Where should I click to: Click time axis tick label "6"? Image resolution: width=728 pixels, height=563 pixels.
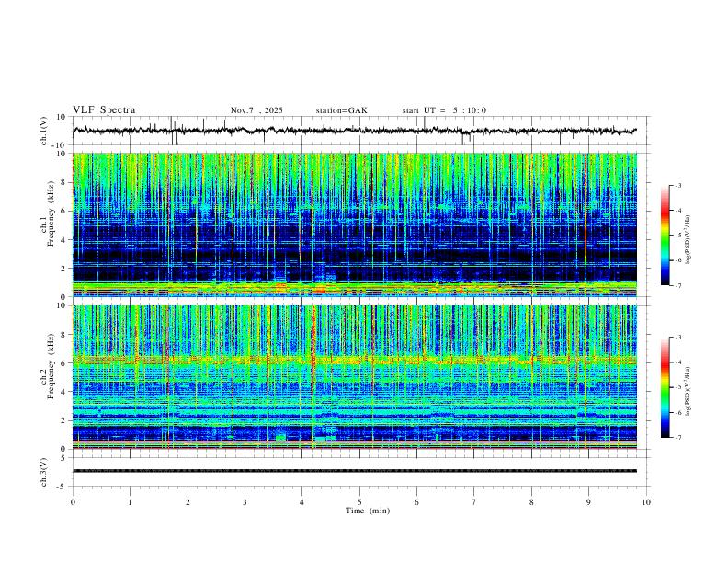[416, 502]
